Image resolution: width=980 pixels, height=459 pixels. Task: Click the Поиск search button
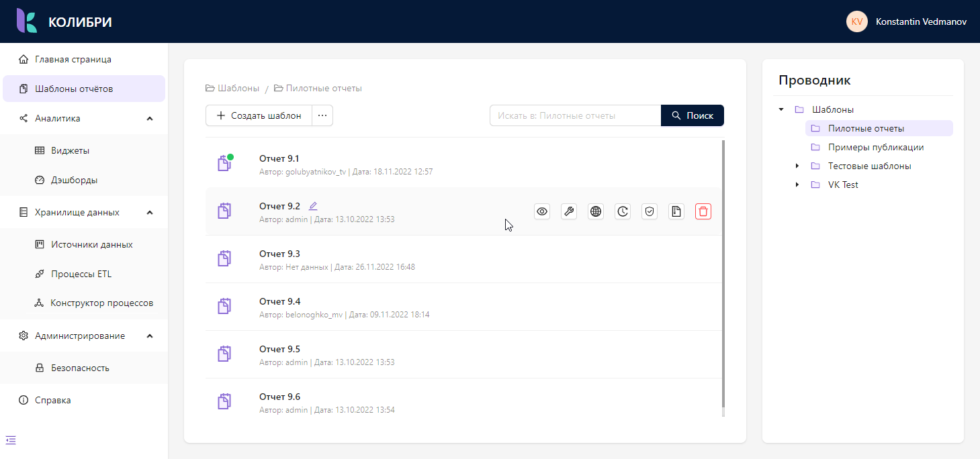coord(693,115)
